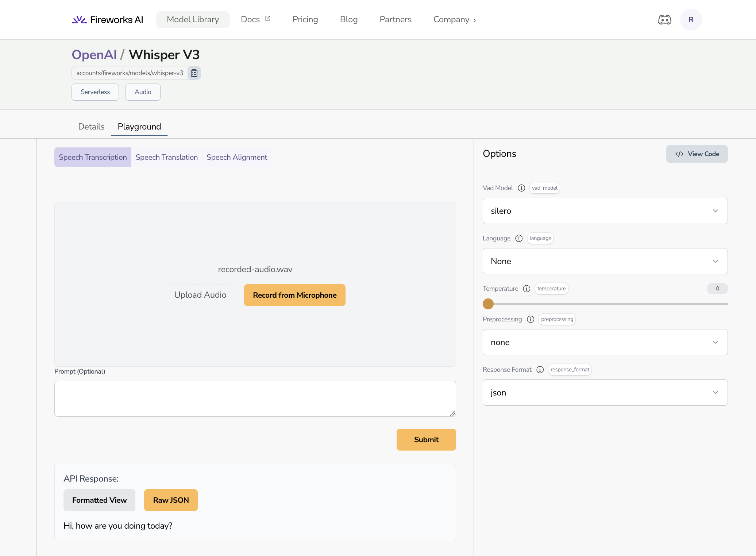The image size is (756, 556).
Task: Open the Model Library page
Action: point(193,20)
